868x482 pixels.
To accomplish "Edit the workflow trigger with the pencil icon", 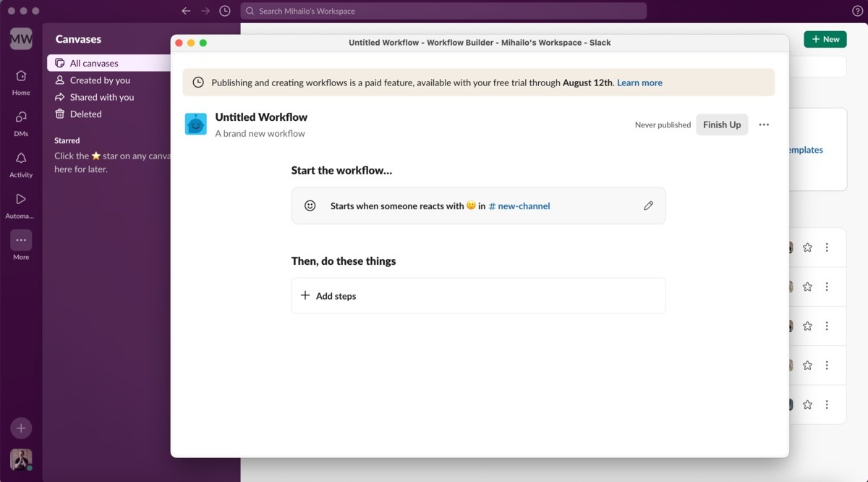I will [648, 206].
